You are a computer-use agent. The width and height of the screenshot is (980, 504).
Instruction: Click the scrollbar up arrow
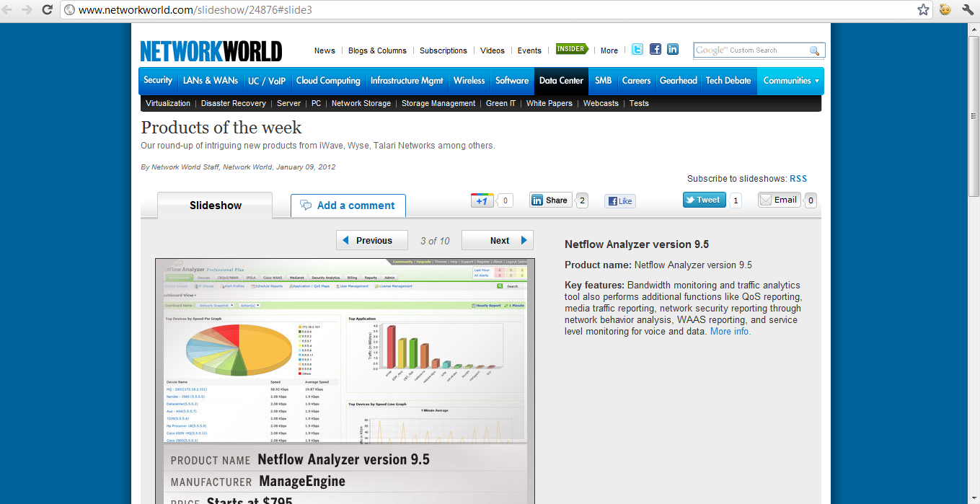tap(974, 30)
